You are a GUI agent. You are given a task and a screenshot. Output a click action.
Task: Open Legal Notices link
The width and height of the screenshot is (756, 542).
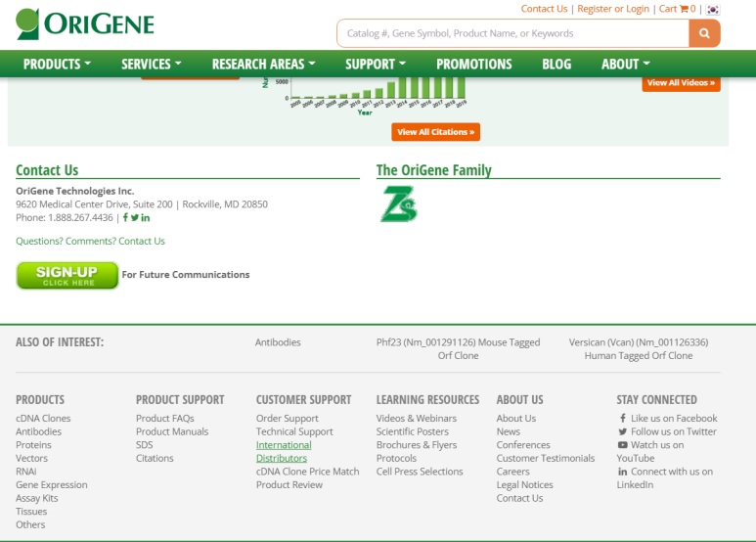click(x=524, y=484)
